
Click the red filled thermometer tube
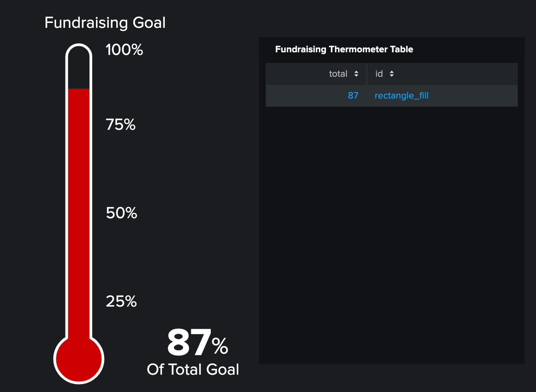tap(79, 213)
